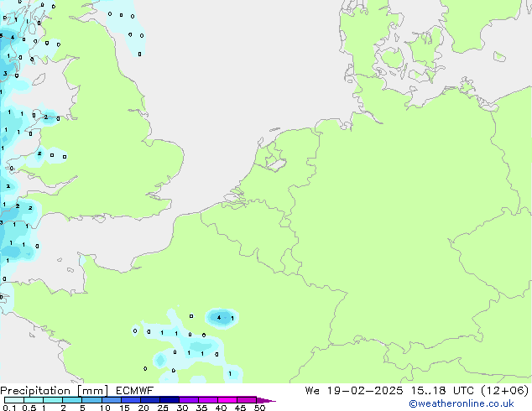
Task: Select the dark navy legend swatch before 30
Action: pyautogui.click(x=169, y=400)
